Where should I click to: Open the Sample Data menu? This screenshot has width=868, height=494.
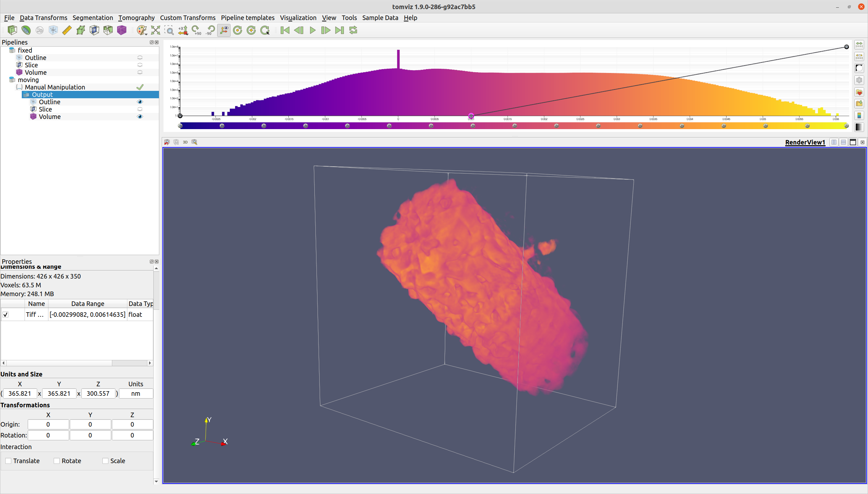point(380,18)
